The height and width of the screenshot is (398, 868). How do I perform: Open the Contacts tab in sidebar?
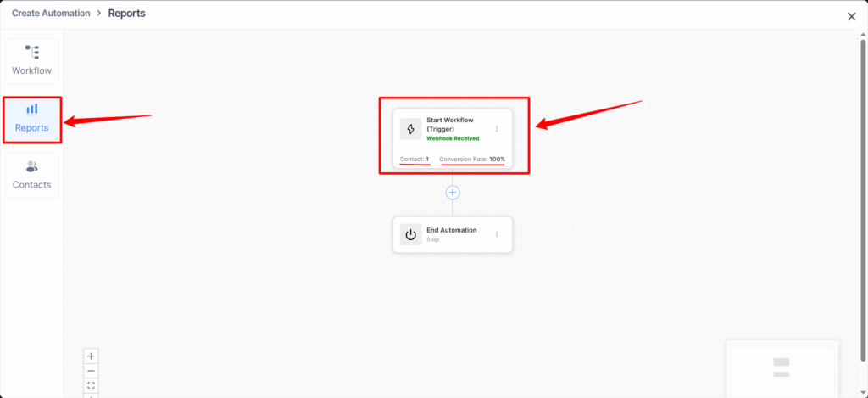pos(31,175)
